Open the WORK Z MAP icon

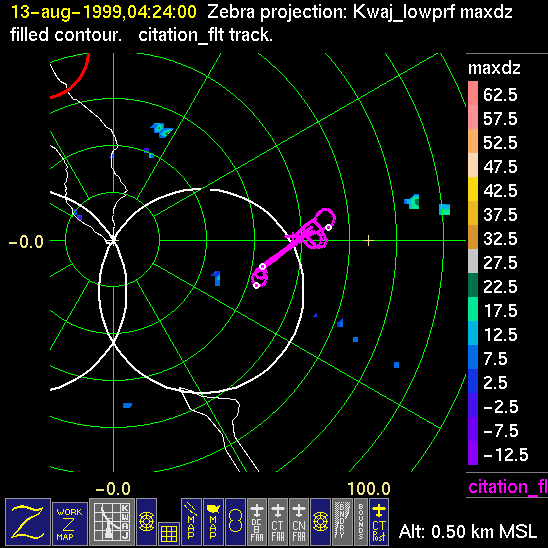(70, 524)
